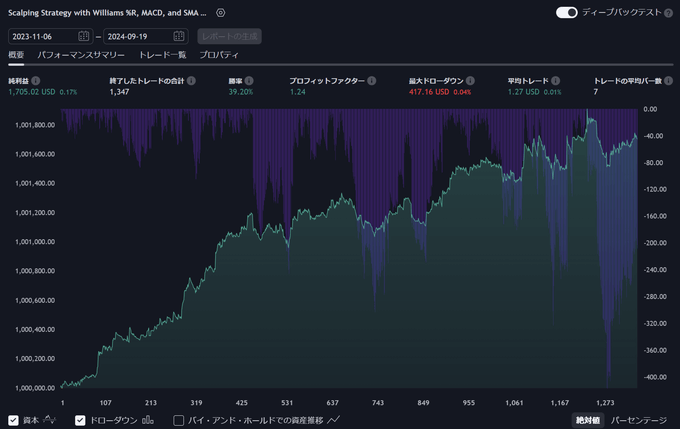Viewport: 680px width, 429px height.
Task: Show info icon next to 勝率
Action: (249, 81)
